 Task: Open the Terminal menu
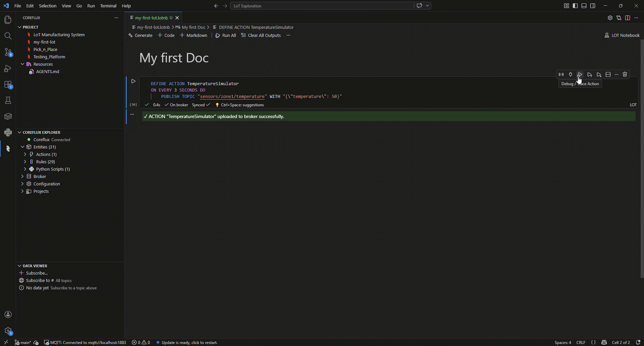click(x=108, y=6)
